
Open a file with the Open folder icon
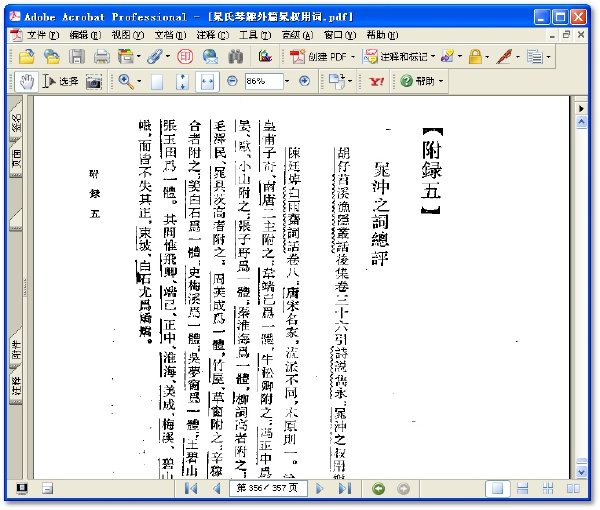click(27, 57)
